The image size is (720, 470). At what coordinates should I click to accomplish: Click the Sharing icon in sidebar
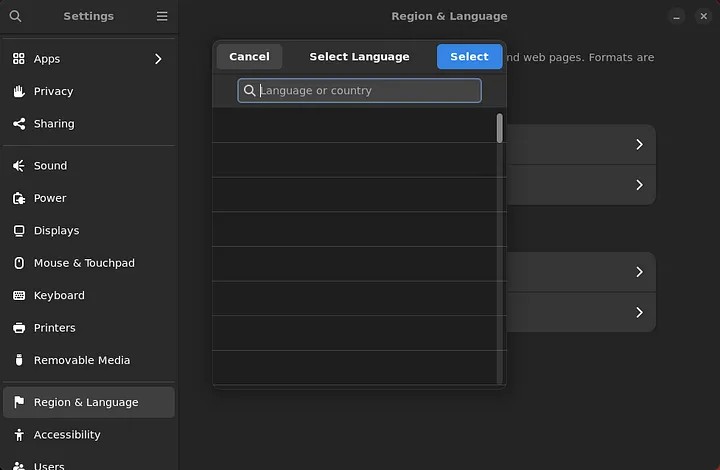18,124
